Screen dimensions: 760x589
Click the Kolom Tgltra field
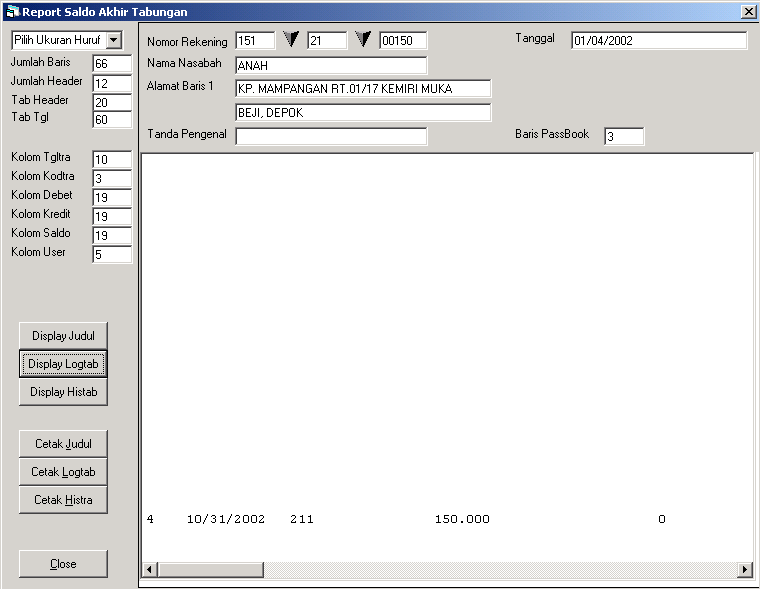pos(112,159)
